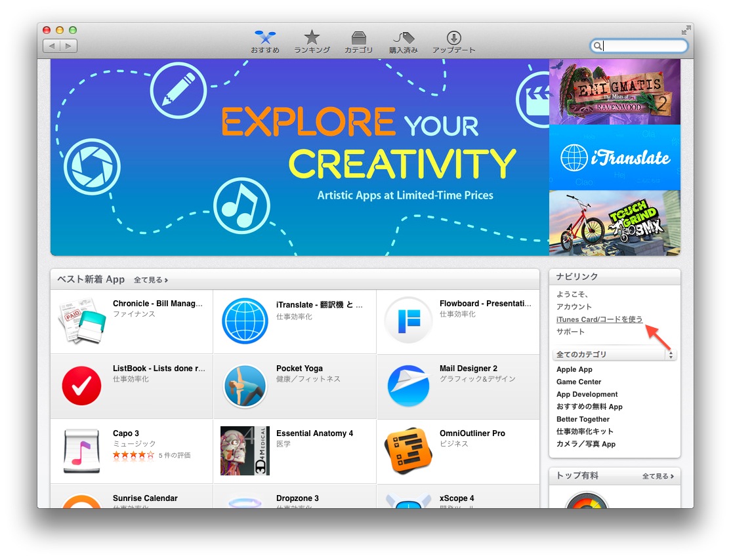Open Pocket Yoga app icon
This screenshot has width=731, height=560.
pyautogui.click(x=245, y=386)
